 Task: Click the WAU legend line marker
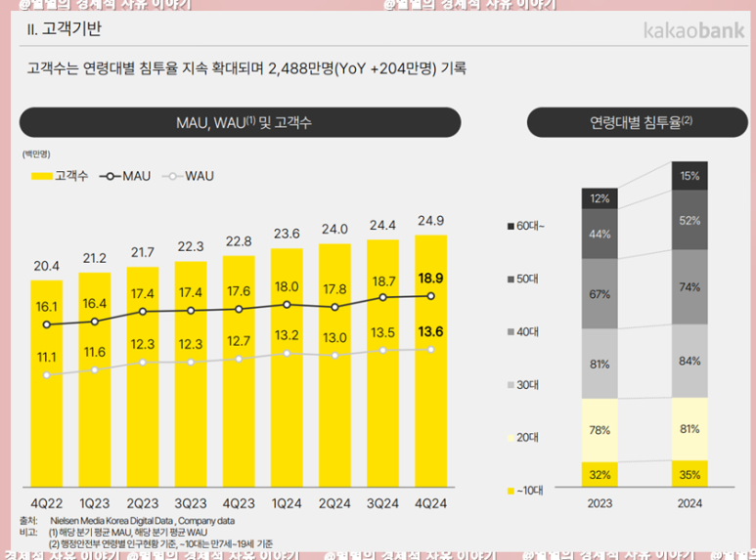(172, 176)
